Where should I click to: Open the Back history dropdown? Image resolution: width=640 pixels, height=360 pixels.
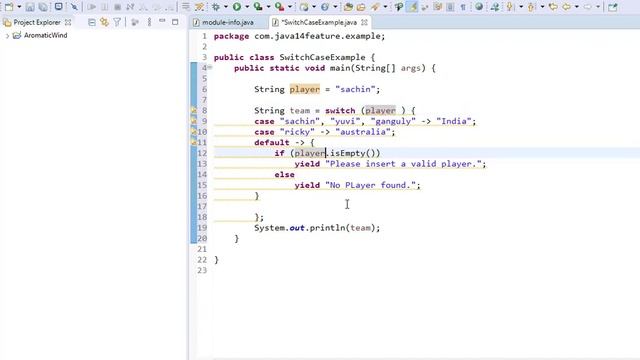(576, 7)
